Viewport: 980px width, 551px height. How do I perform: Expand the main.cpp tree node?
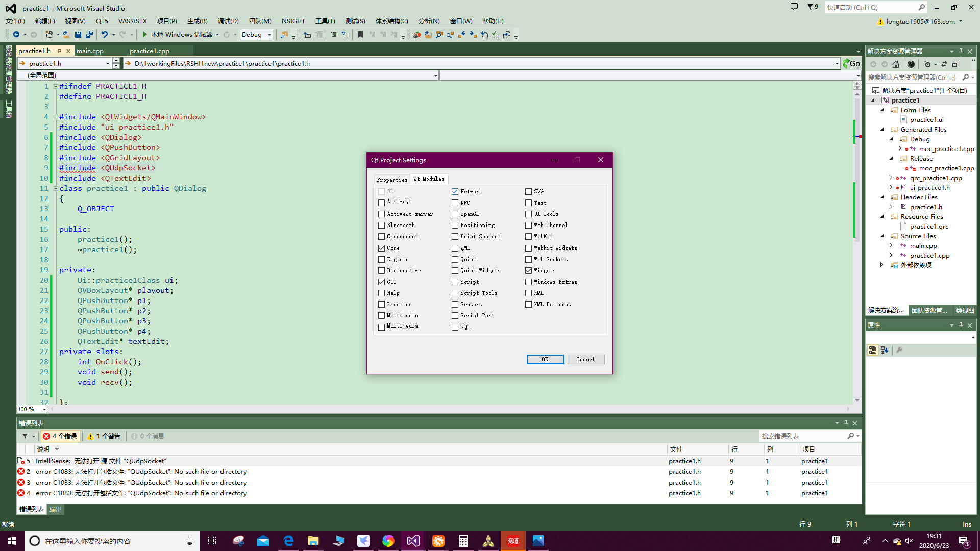click(x=891, y=246)
